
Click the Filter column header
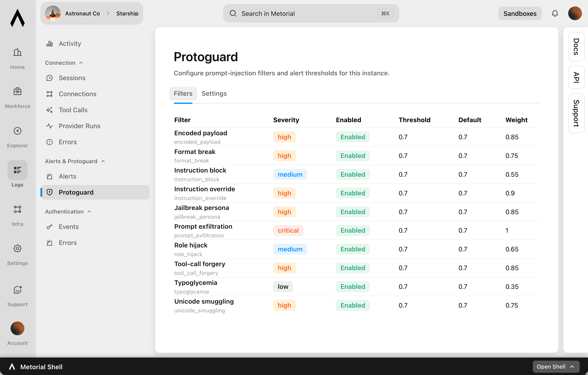[182, 120]
